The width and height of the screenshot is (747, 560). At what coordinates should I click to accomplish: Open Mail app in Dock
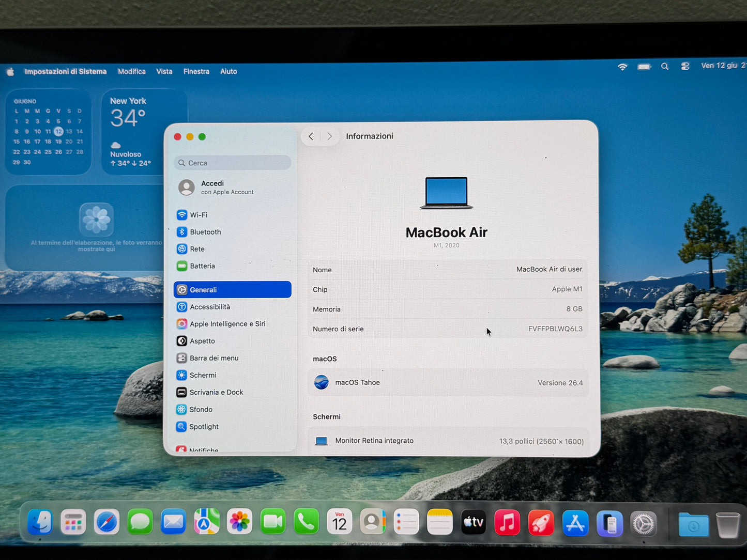pyautogui.click(x=173, y=522)
